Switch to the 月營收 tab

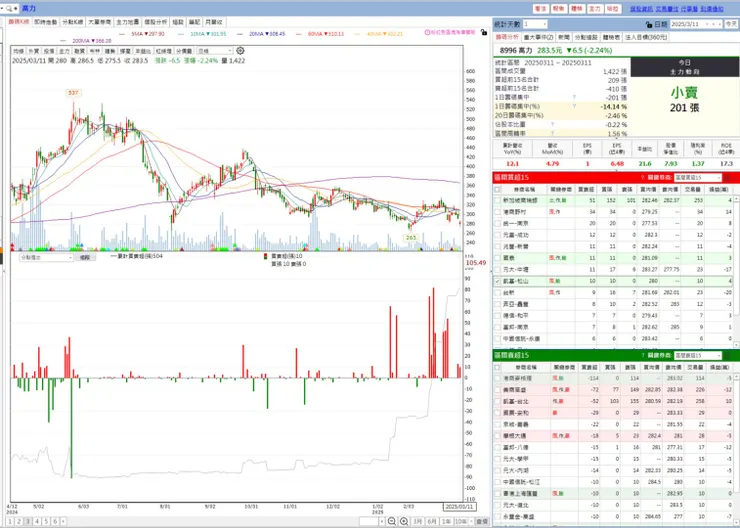(214, 22)
